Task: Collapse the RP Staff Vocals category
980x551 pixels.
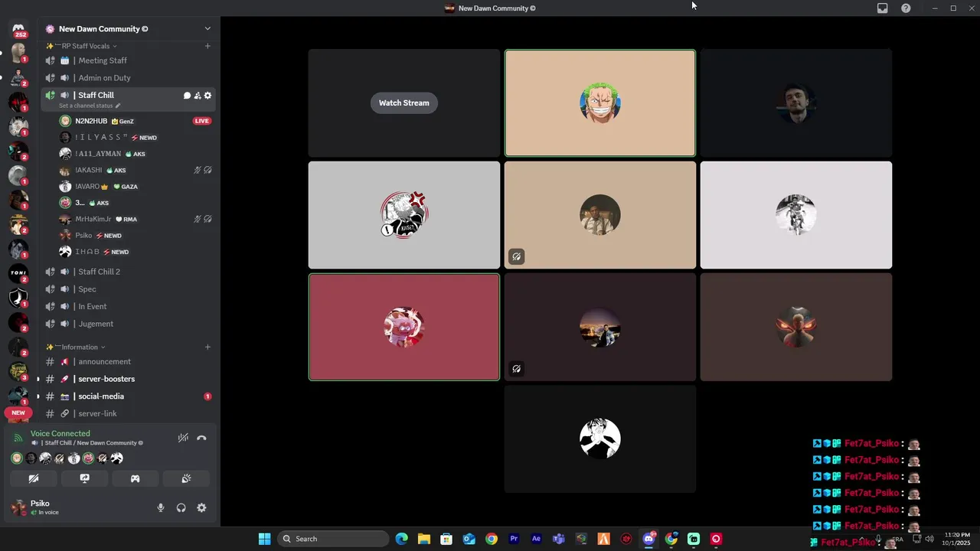Action: (x=85, y=46)
